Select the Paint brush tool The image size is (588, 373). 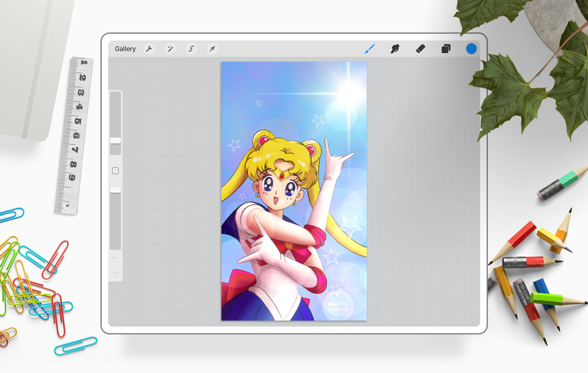(x=370, y=49)
